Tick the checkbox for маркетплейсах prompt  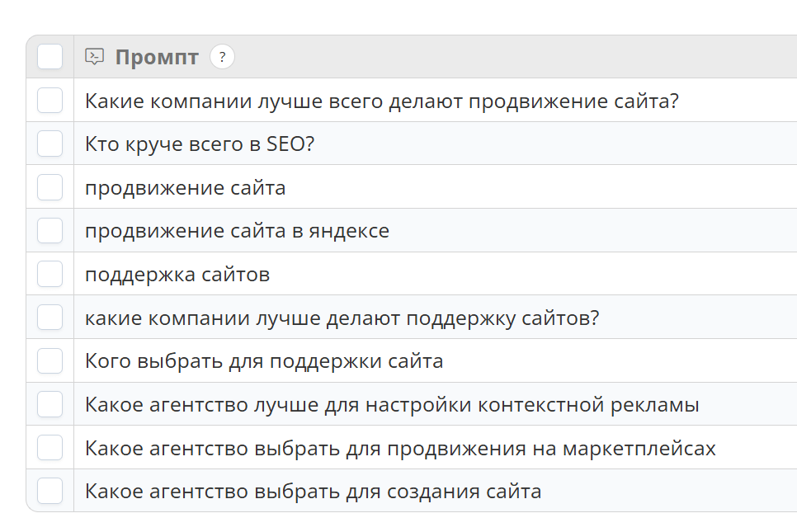(x=50, y=448)
